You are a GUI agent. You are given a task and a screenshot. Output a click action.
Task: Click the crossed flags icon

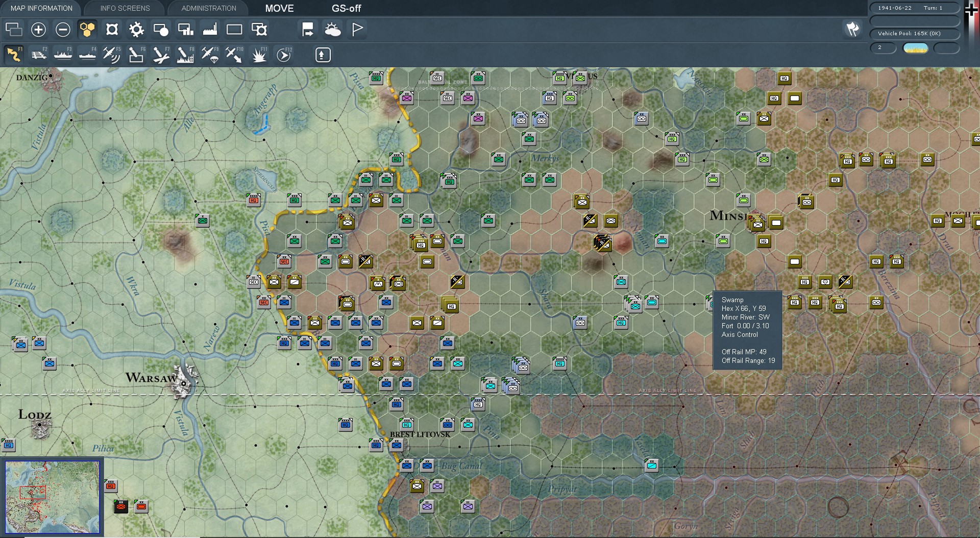coord(852,29)
